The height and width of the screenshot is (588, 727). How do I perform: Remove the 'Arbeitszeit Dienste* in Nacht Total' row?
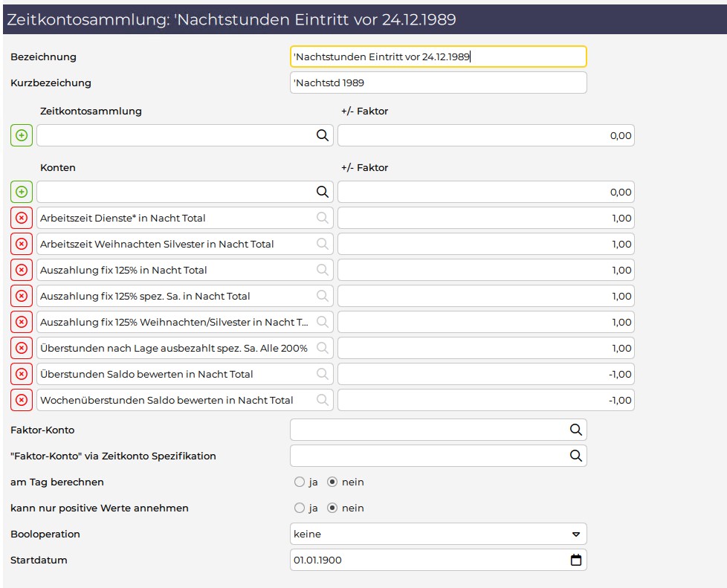22,218
